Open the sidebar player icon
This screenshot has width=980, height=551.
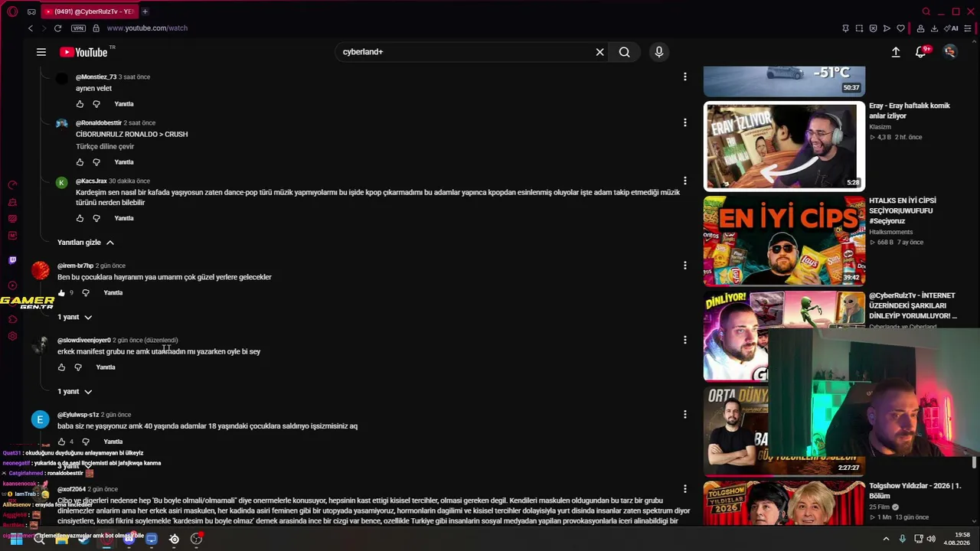click(x=12, y=285)
